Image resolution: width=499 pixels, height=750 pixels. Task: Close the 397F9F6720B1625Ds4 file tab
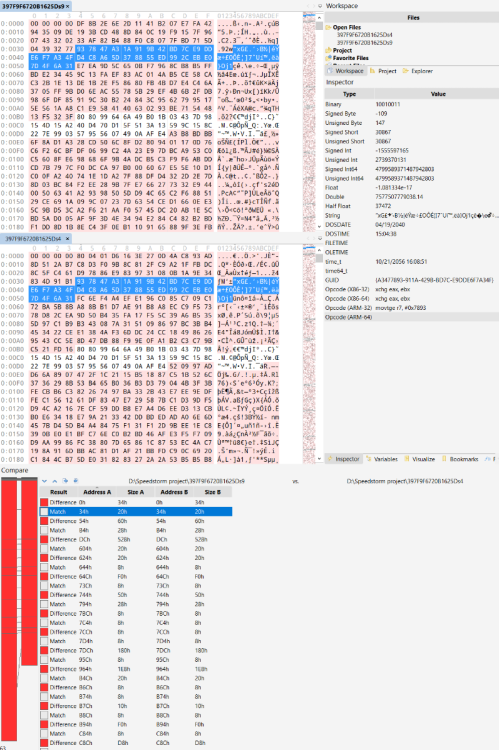[67, 238]
